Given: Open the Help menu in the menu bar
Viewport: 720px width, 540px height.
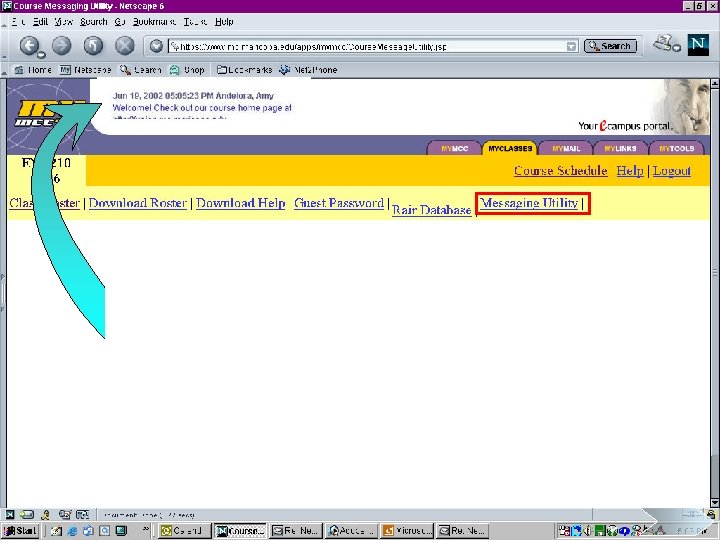Looking at the screenshot, I should 224,22.
